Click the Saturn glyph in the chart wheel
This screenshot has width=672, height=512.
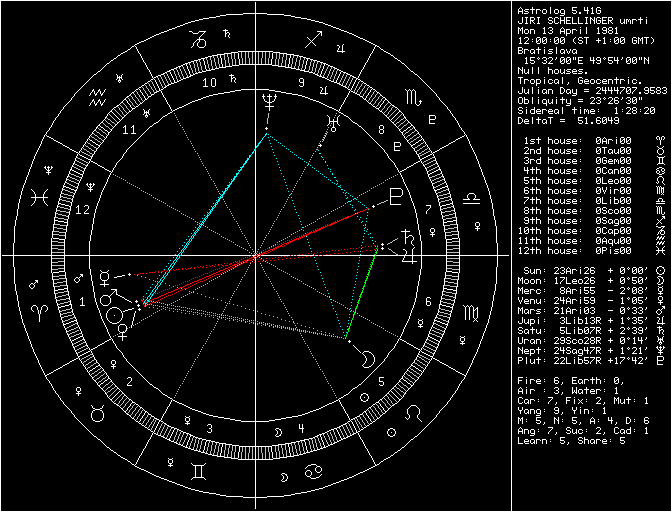[407, 238]
